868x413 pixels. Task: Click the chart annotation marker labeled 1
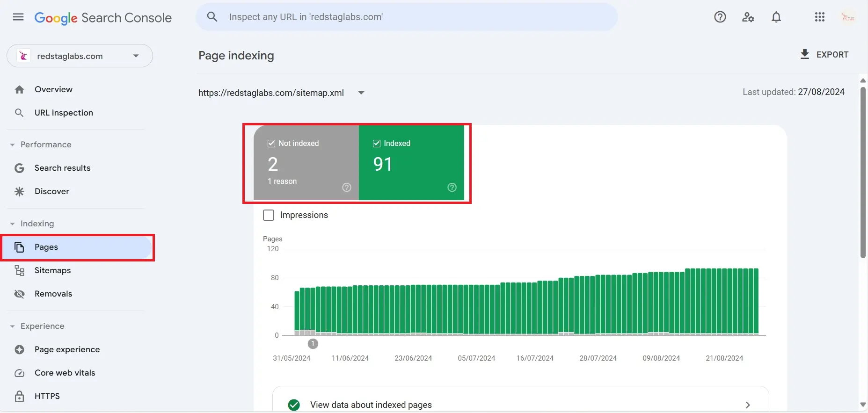coord(313,344)
